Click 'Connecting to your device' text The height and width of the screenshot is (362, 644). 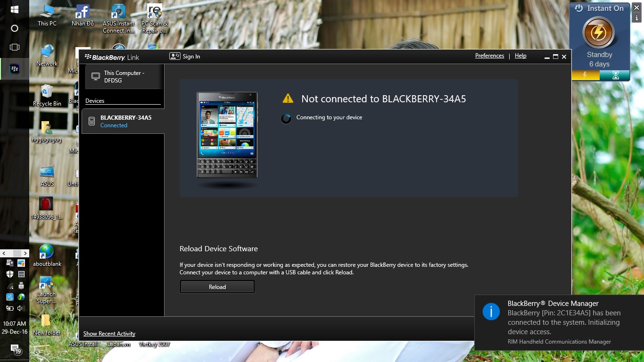click(x=329, y=117)
